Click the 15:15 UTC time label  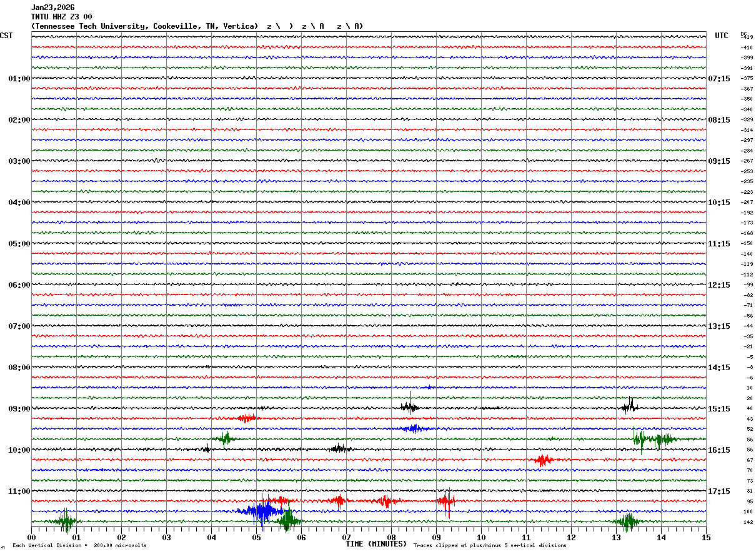(x=719, y=409)
